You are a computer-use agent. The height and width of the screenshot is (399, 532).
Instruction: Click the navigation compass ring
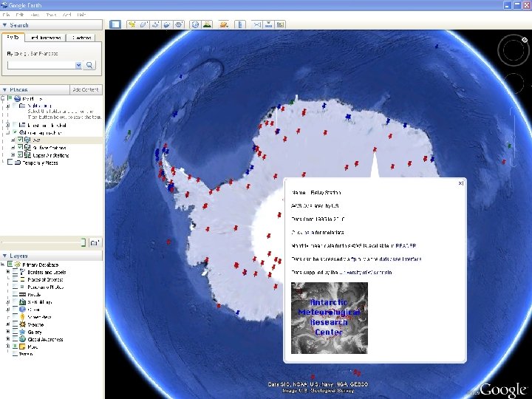point(513,50)
